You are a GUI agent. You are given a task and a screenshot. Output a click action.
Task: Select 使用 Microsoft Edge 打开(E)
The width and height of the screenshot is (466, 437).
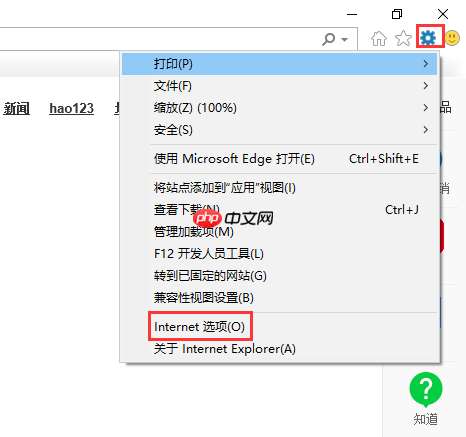[279, 159]
